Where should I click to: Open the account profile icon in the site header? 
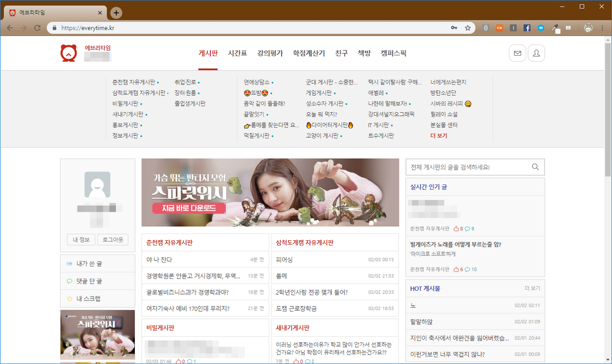pyautogui.click(x=536, y=54)
